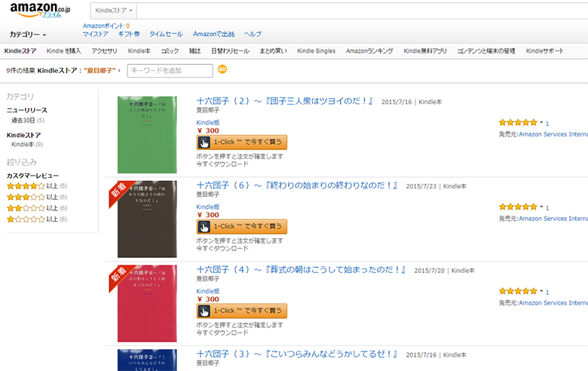Open the dark brown 十六団子⑥ book cover

coord(147,219)
